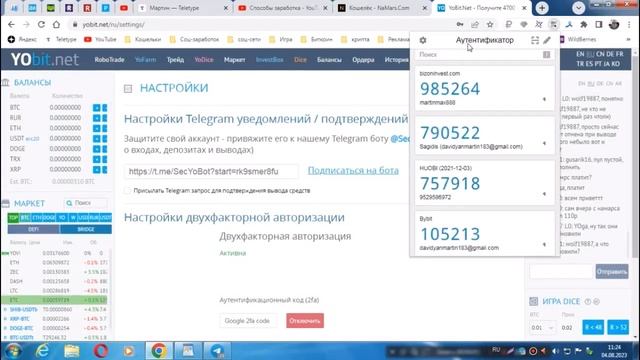Click the address bar URL
The width and height of the screenshot is (640, 360).
(x=113, y=24)
